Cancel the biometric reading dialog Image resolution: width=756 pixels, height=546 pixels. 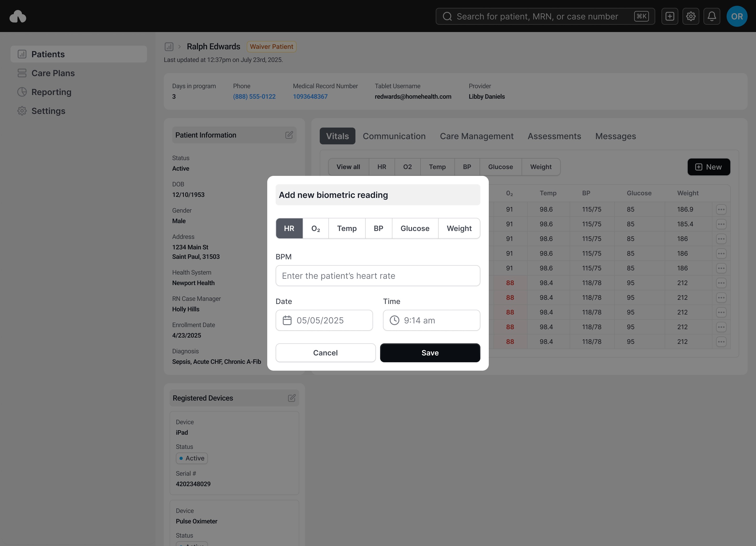coord(325,353)
